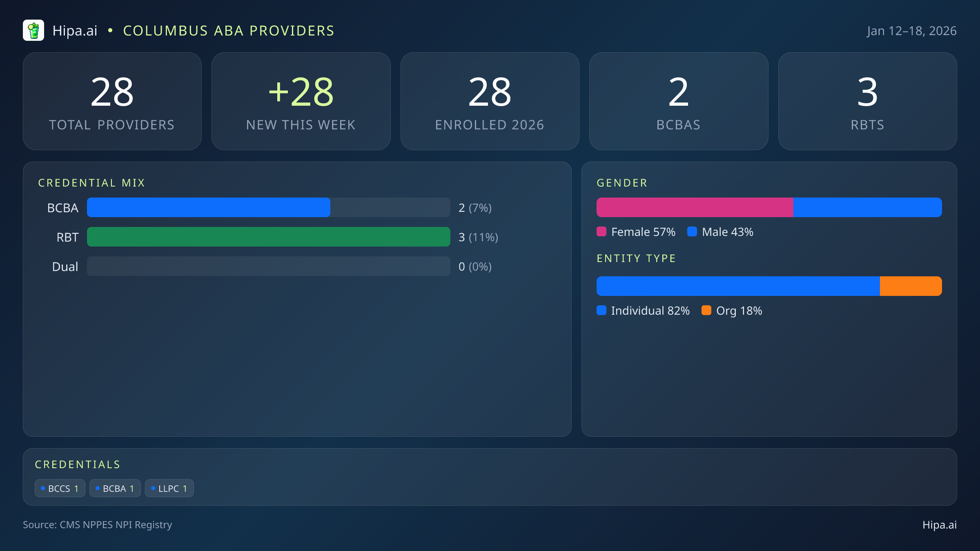Open the Columbus ABA Providers title menu
980x551 pixels.
tap(229, 31)
